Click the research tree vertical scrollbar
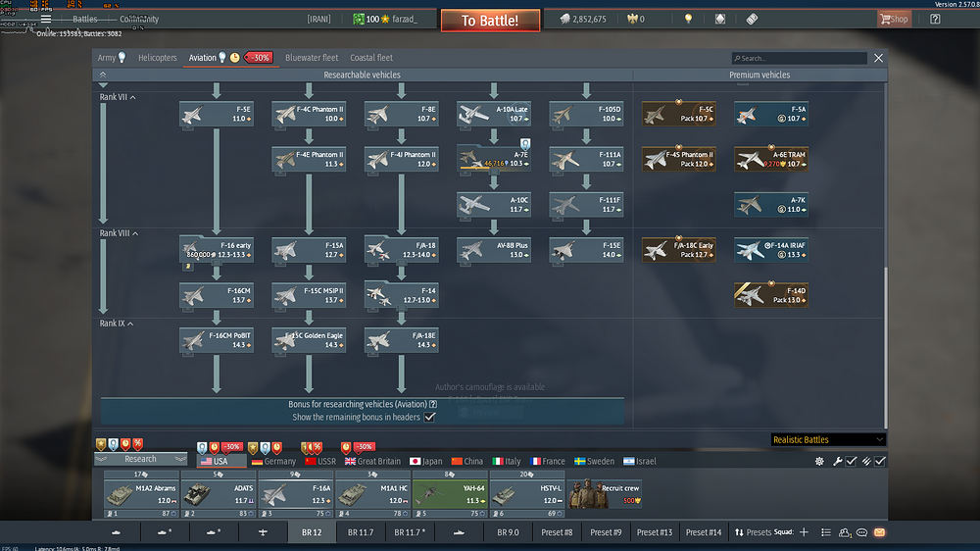Viewport: 980px width, 551px height. coord(885,347)
